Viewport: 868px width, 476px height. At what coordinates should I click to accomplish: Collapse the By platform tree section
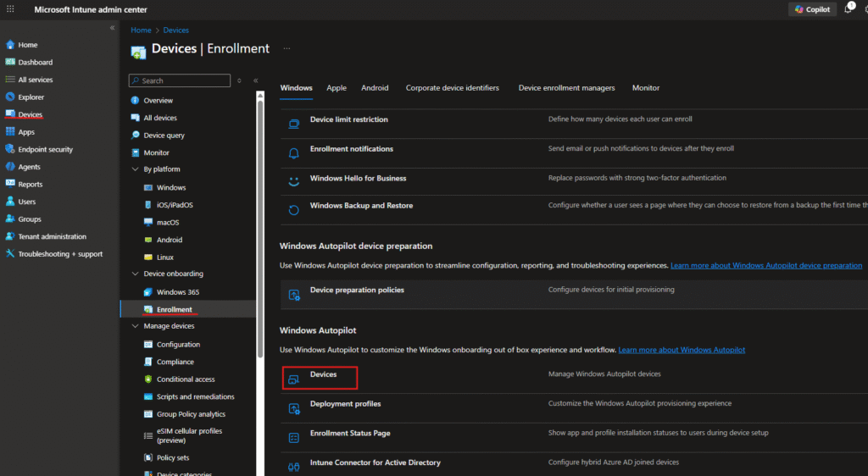pyautogui.click(x=136, y=169)
